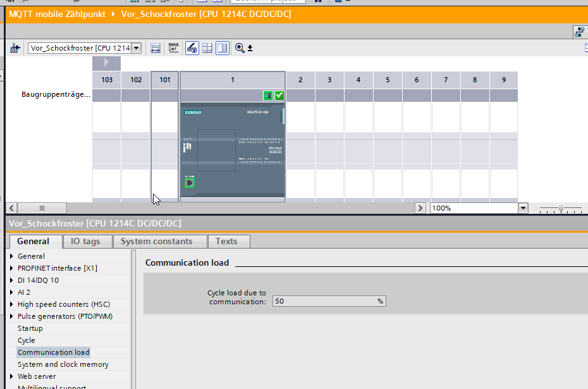The image size is (588, 389).
Task: Click the show address labels toolbar icon
Action: click(156, 48)
